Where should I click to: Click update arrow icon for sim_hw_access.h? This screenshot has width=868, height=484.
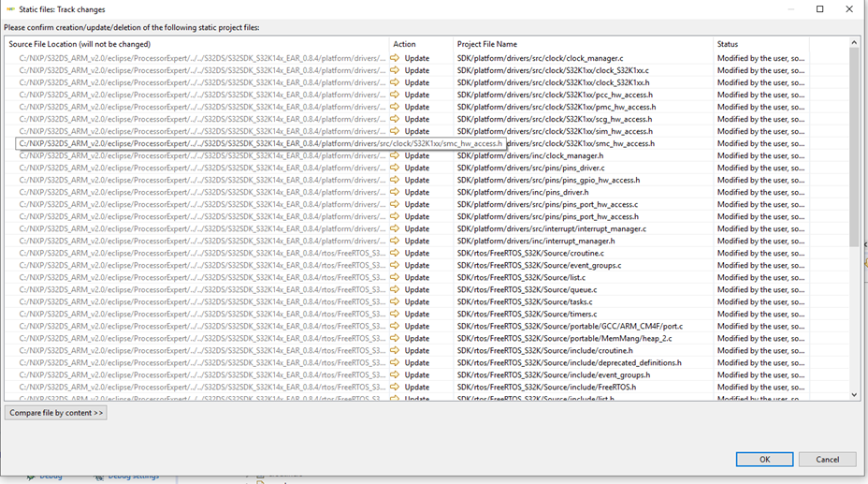[395, 131]
